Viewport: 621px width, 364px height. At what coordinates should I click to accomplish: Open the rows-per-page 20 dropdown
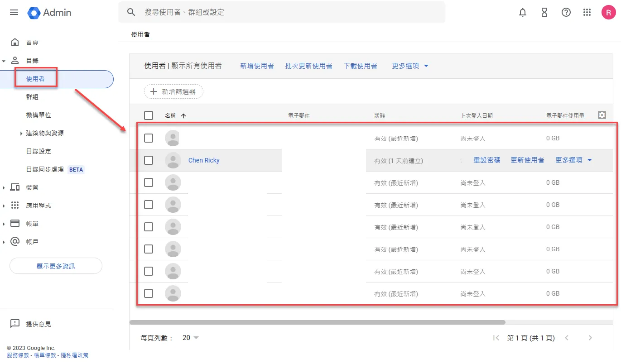click(x=191, y=338)
